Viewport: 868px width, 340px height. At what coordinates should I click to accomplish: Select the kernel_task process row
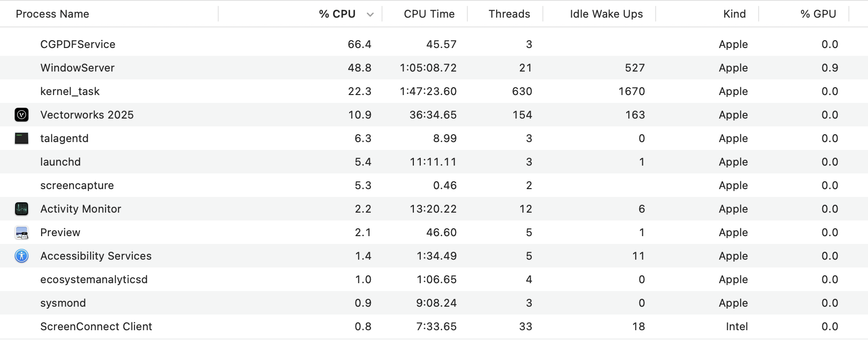70,91
